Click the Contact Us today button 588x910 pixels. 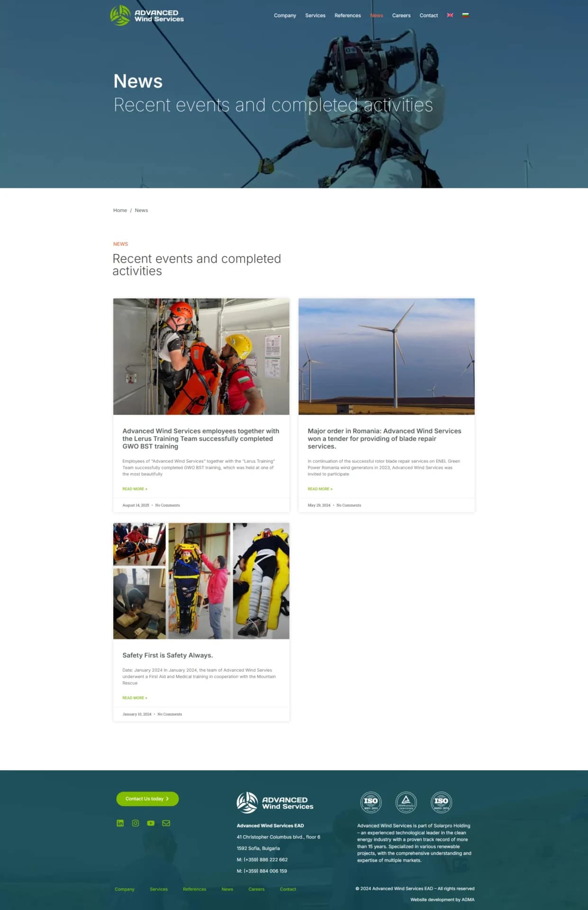[x=147, y=799]
